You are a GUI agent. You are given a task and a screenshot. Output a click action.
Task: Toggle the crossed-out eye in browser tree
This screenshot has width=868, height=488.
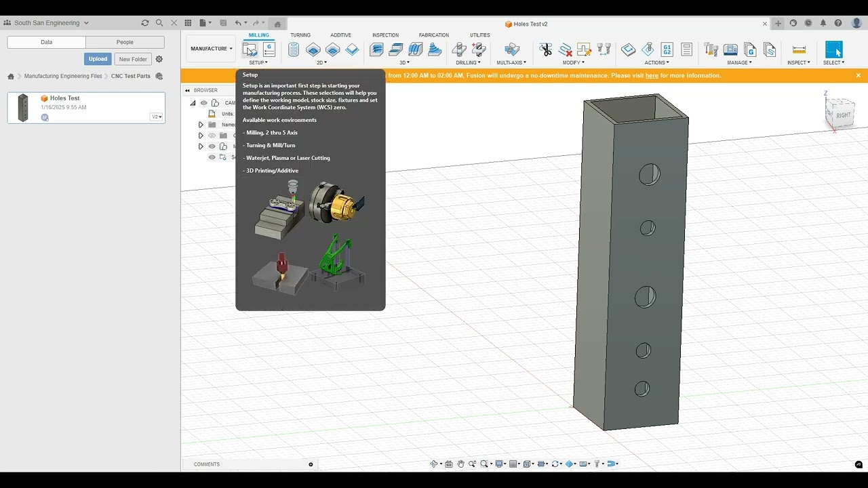(x=212, y=136)
